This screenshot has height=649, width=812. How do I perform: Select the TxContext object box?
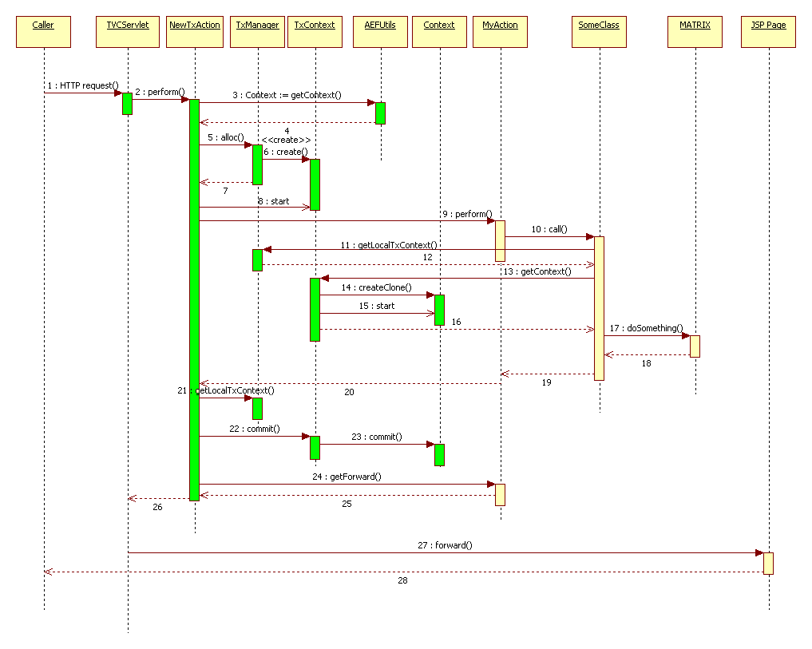[315, 32]
